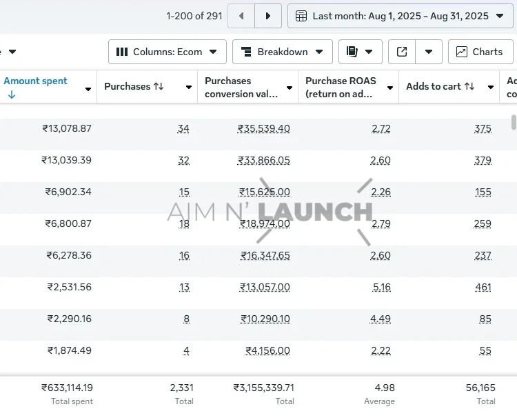Click the 34 purchases value link

click(x=183, y=129)
